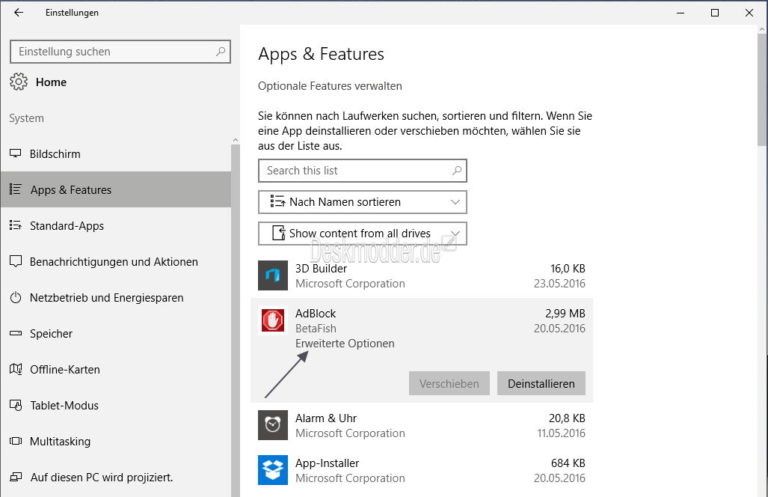This screenshot has width=768, height=497.
Task: Select the Alarm & Uhr entry name
Action: 326,418
